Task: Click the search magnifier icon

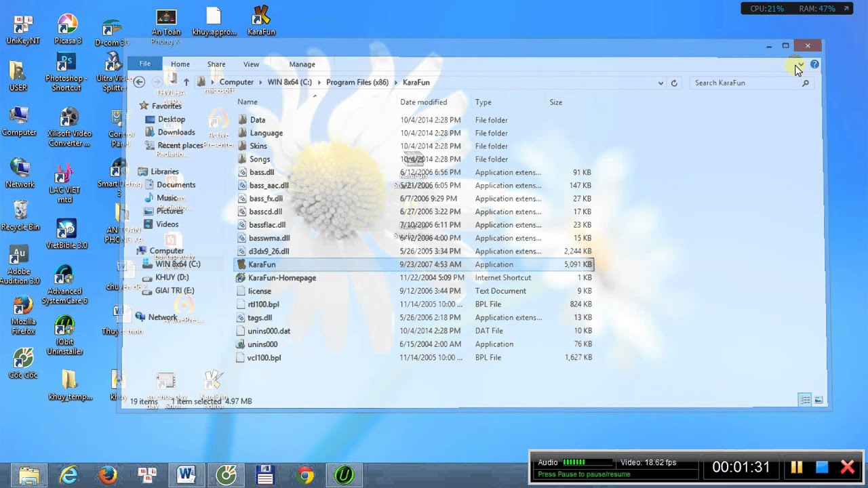Action: click(x=806, y=83)
